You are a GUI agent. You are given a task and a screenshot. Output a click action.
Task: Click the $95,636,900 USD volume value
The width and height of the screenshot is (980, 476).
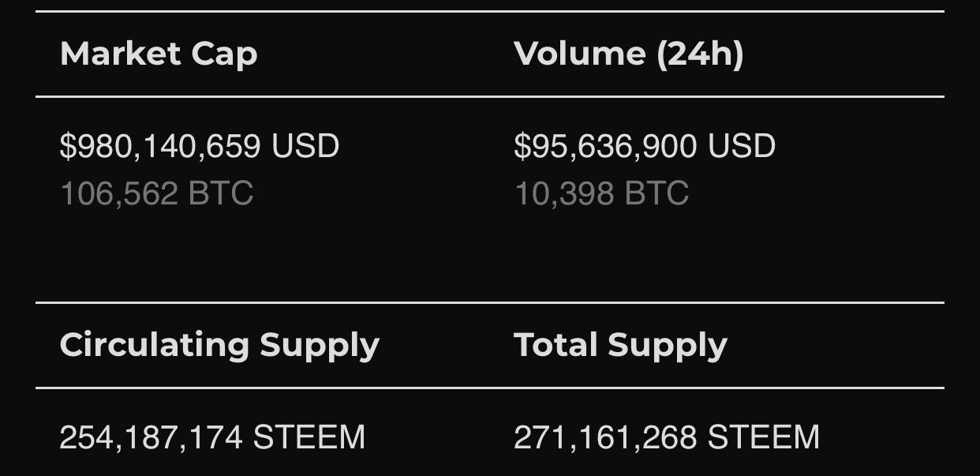644,146
